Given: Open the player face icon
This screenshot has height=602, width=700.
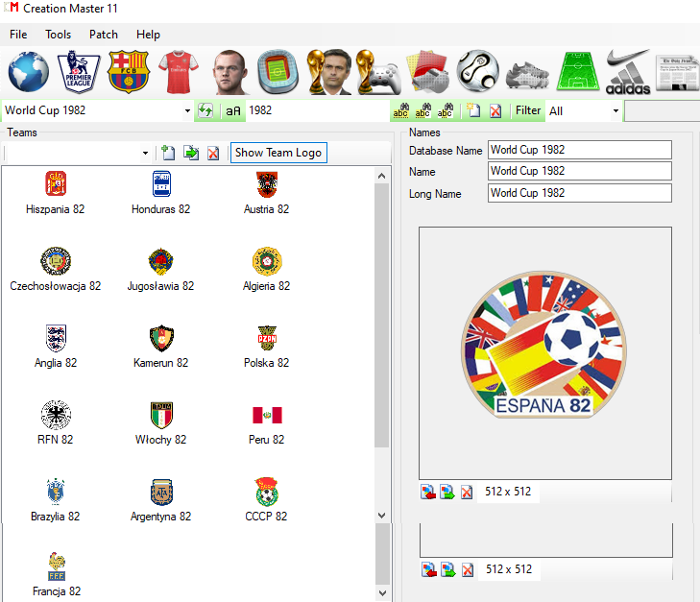Looking at the screenshot, I should coord(229,72).
